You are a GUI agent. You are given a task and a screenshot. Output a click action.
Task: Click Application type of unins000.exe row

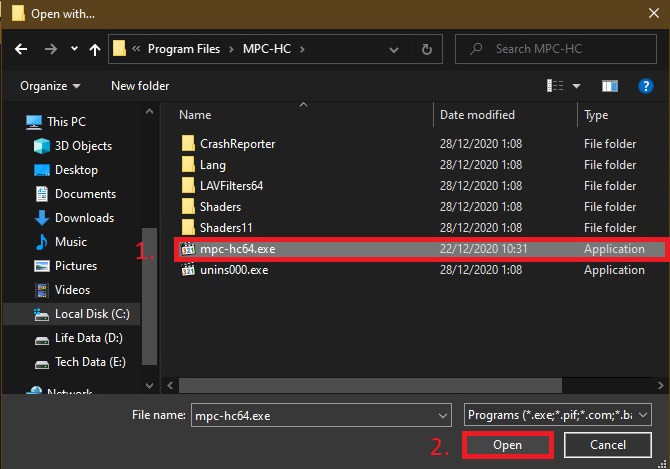614,270
